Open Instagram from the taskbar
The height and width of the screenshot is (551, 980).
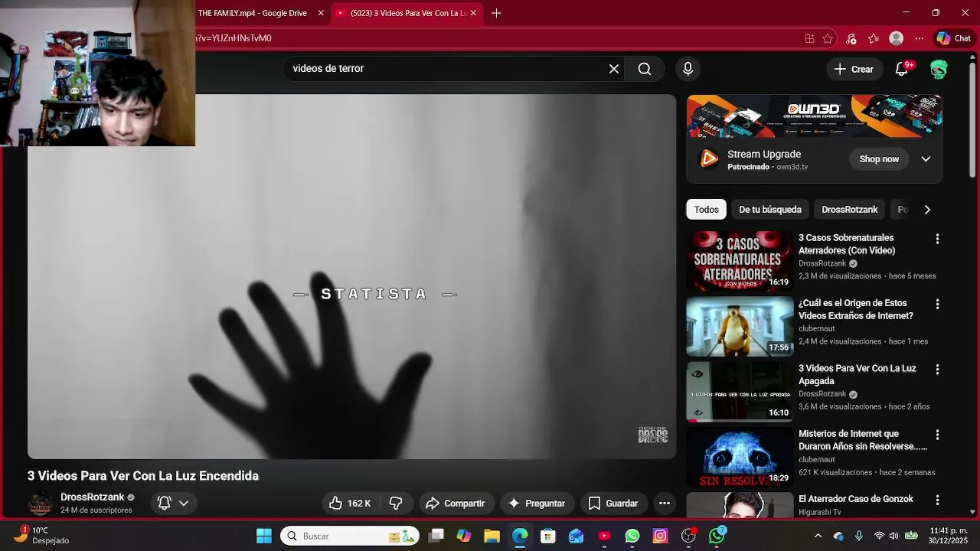[x=660, y=536]
